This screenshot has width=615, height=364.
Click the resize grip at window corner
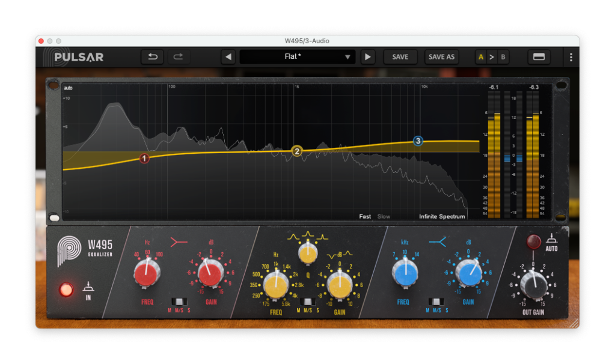[x=574, y=323]
